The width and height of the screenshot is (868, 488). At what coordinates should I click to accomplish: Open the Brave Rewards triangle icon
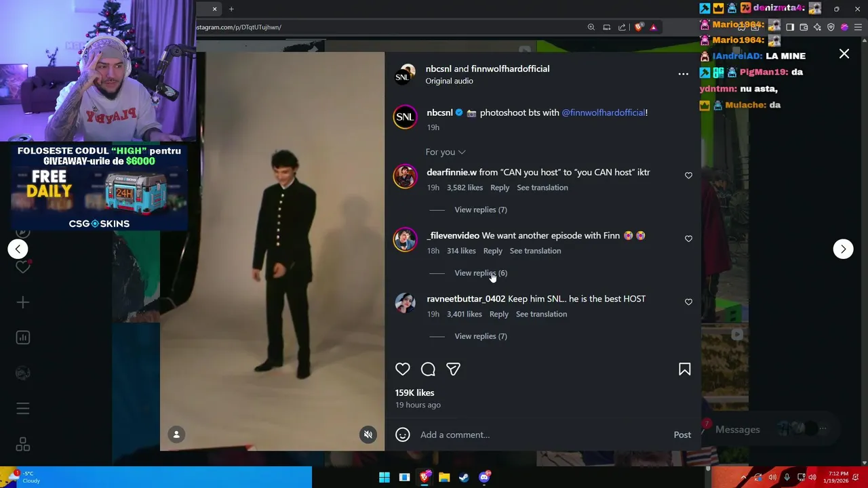(653, 27)
